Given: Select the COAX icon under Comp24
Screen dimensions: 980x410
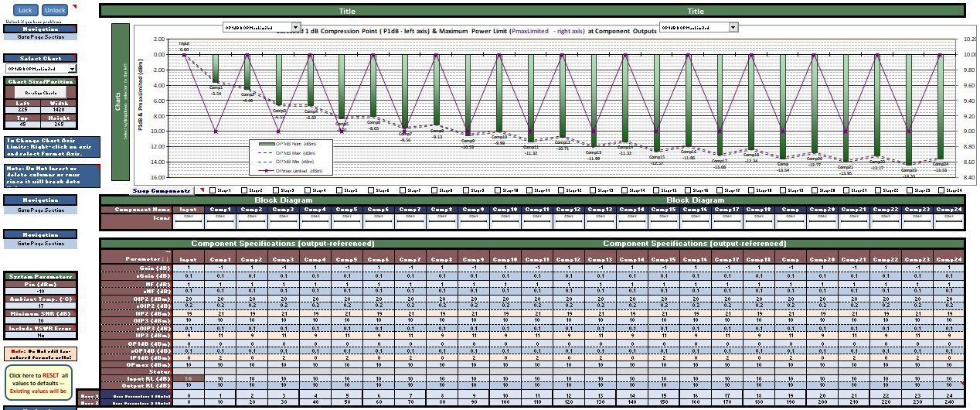Looking at the screenshot, I should [x=948, y=221].
